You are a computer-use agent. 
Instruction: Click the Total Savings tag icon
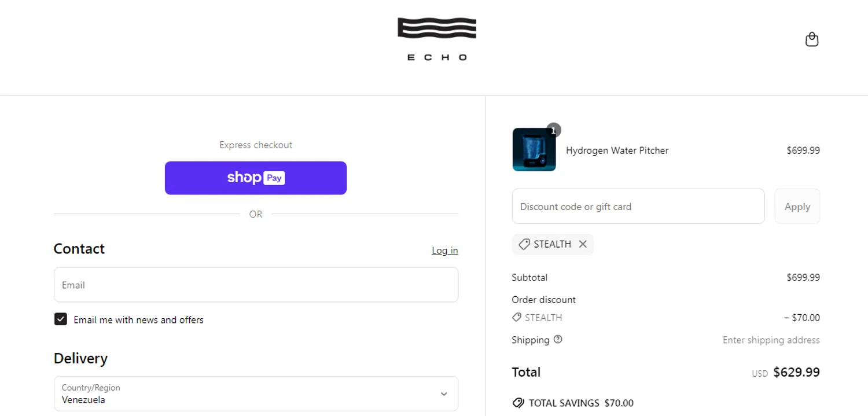[x=518, y=403]
